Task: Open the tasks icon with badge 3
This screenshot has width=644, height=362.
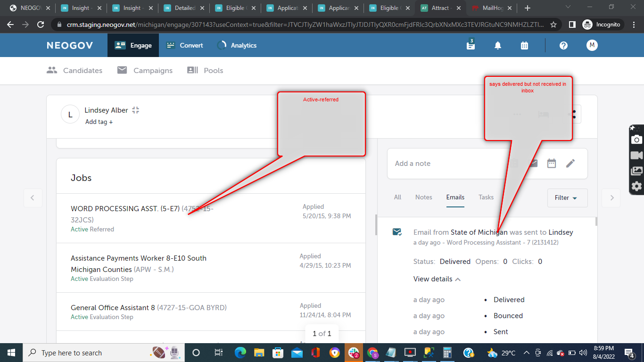Action: pos(471,45)
